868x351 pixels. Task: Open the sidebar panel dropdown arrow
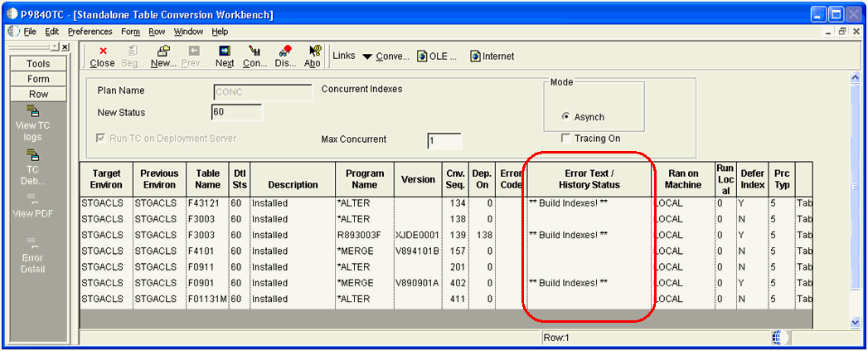(56, 47)
